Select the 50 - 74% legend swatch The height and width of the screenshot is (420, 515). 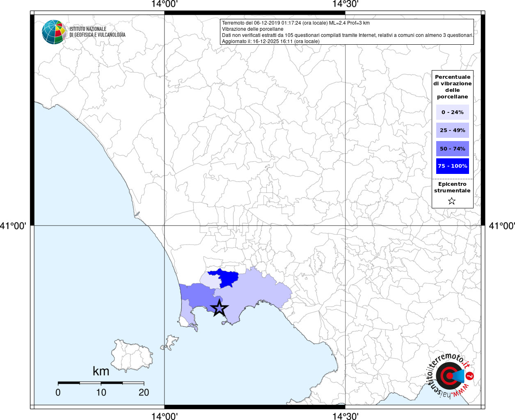453,148
